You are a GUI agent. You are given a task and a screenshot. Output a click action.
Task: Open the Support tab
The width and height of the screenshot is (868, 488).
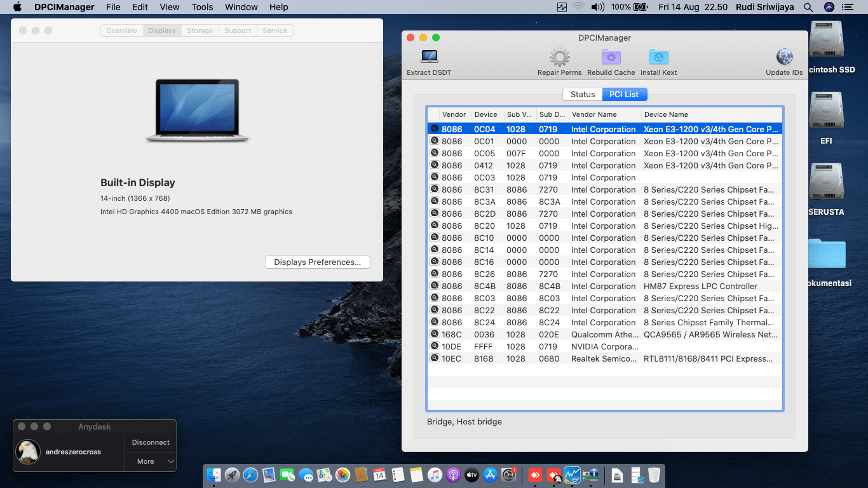coord(238,30)
